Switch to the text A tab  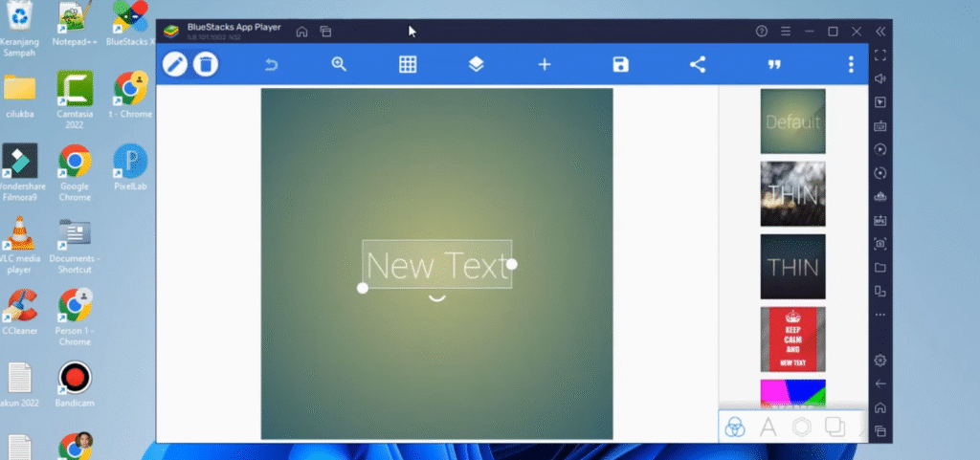[768, 427]
